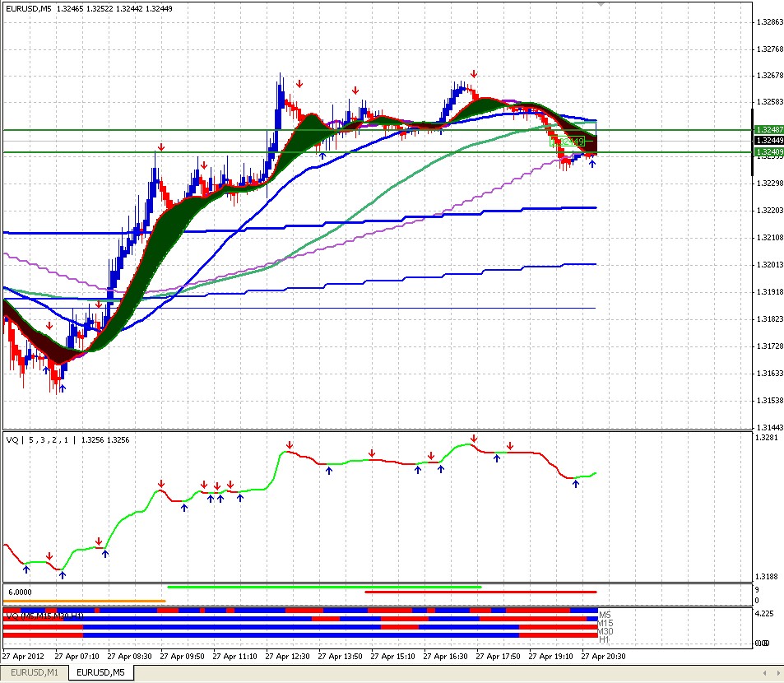Click the 27 Apr 12:30 time axis label
Viewport: 784px width, 683px height.
click(287, 656)
